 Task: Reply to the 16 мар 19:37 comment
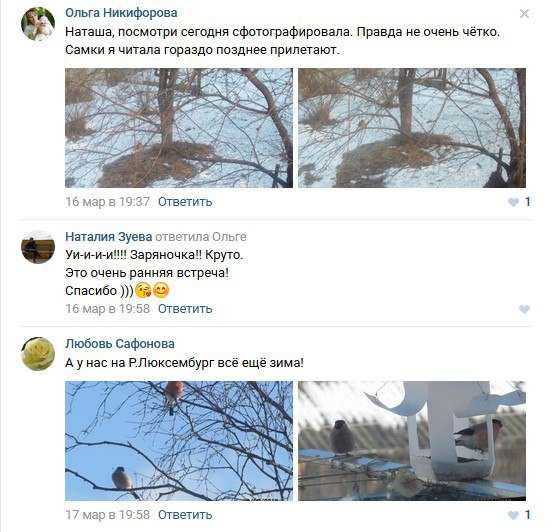[x=185, y=202]
